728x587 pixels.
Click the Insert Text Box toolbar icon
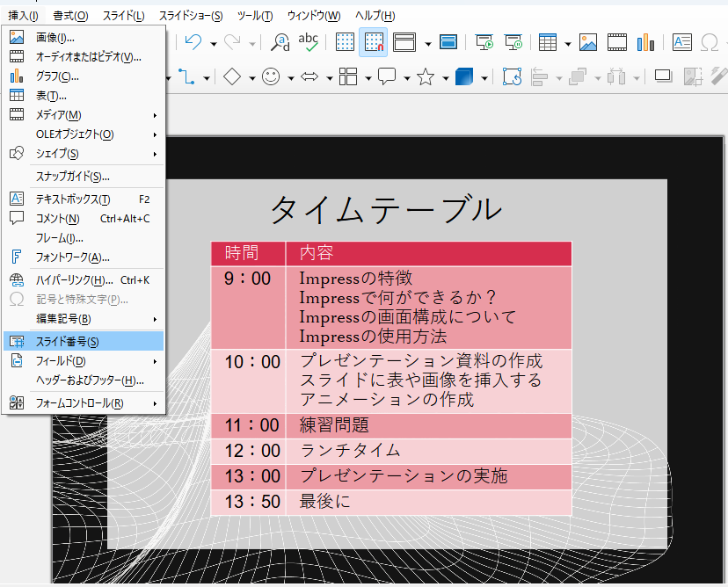coord(682,42)
